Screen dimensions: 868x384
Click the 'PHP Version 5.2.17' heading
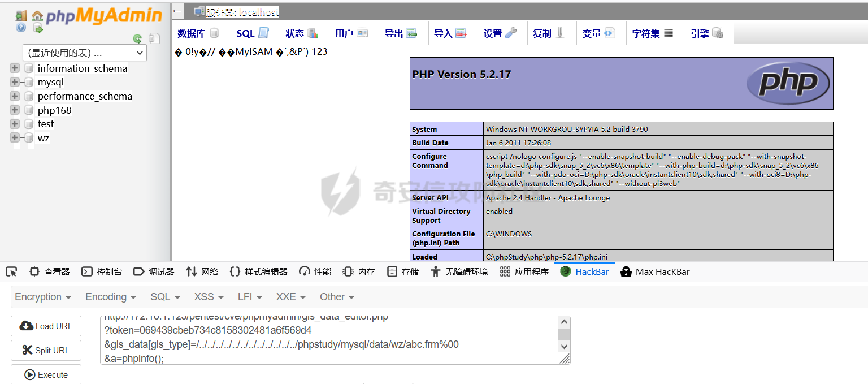(x=462, y=74)
